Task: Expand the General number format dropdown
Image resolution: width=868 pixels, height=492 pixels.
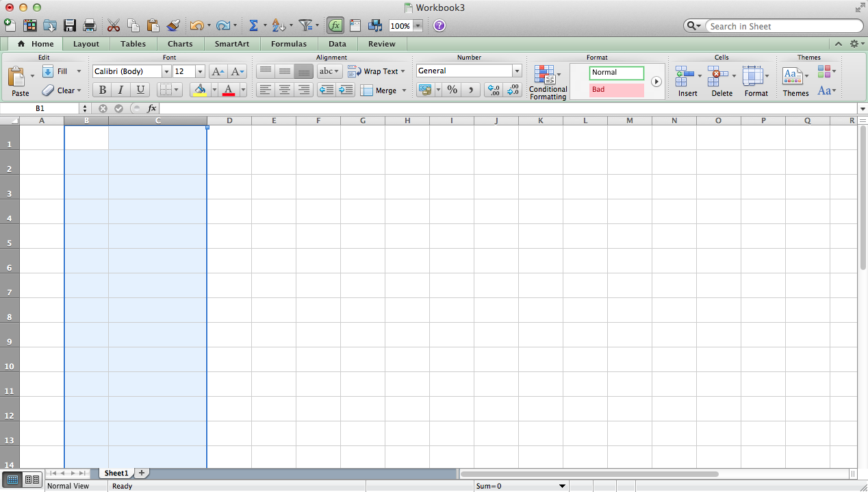Action: pyautogui.click(x=516, y=71)
